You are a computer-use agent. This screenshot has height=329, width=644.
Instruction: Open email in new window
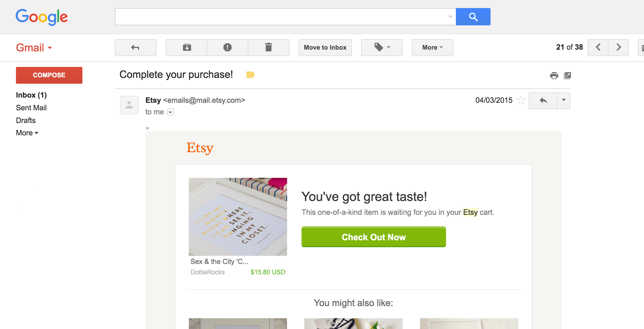568,75
